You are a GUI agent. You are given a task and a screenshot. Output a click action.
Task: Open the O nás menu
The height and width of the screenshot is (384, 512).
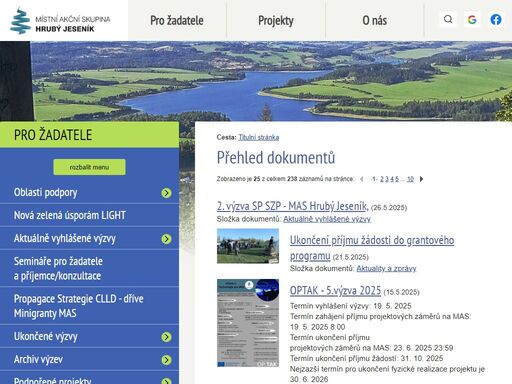tap(374, 20)
